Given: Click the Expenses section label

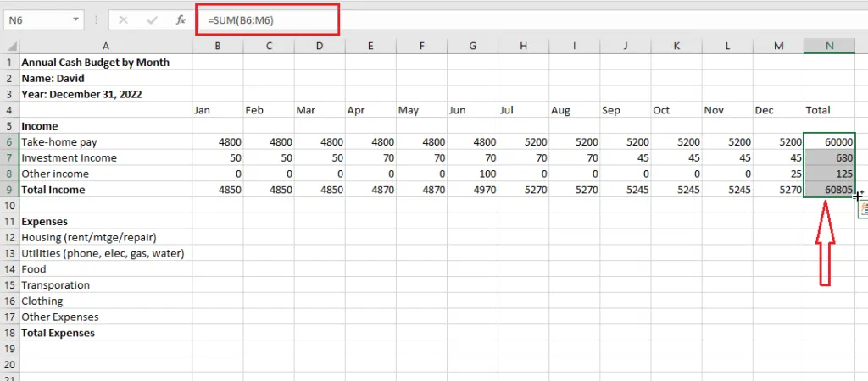Looking at the screenshot, I should (x=106, y=222).
